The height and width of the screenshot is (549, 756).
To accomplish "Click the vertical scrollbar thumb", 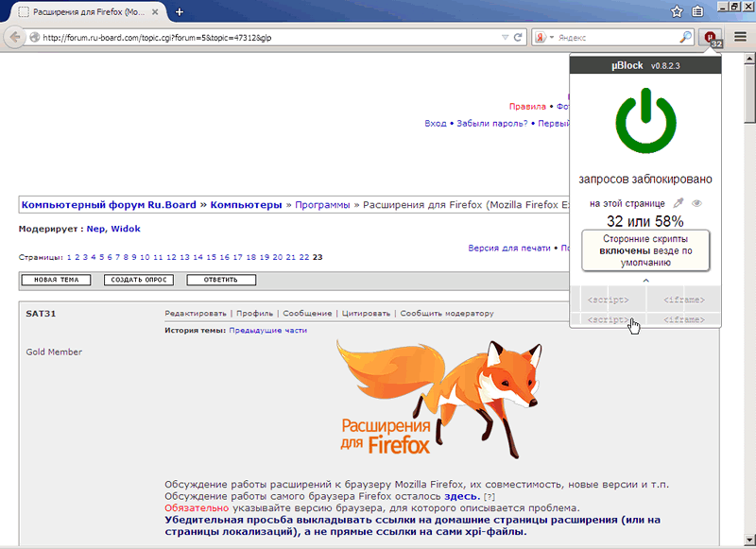I will pos(749,94).
